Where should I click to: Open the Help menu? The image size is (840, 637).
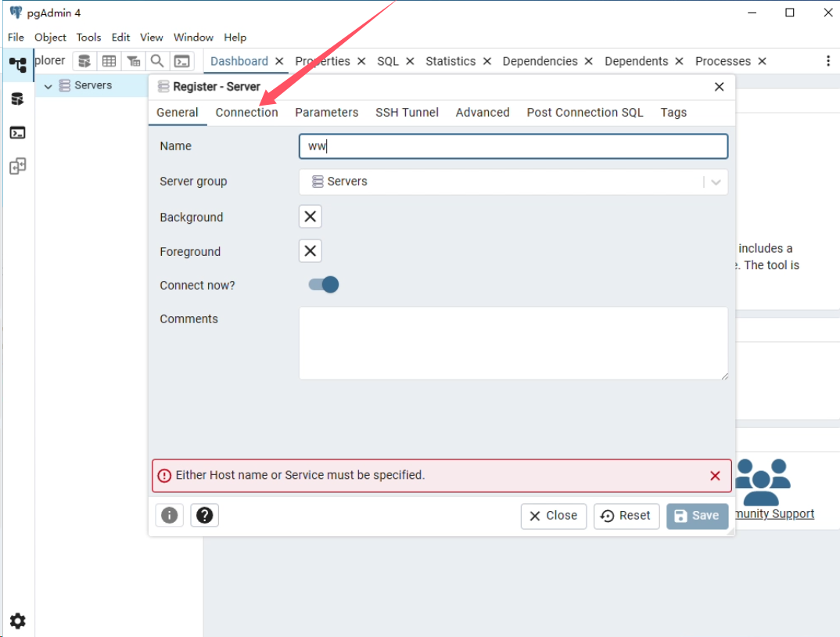[x=235, y=37]
